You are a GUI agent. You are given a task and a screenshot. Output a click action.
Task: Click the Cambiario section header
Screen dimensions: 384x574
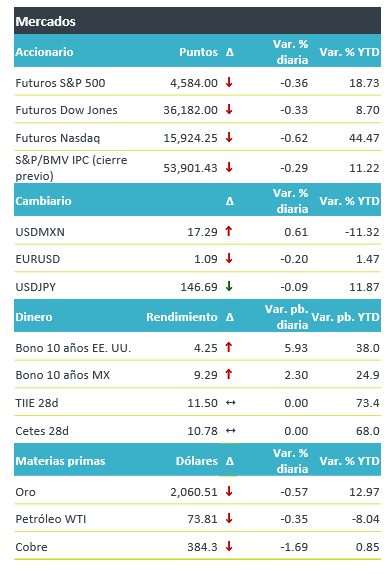(x=43, y=201)
